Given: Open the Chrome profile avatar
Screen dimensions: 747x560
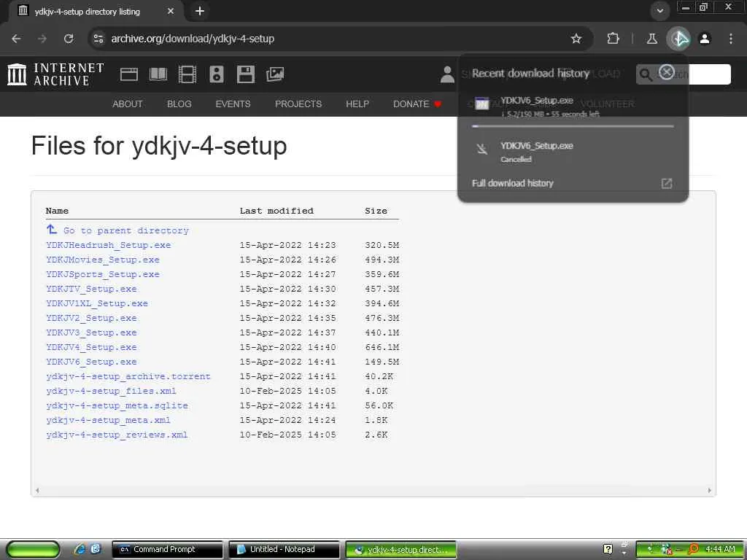Looking at the screenshot, I should 705,39.
